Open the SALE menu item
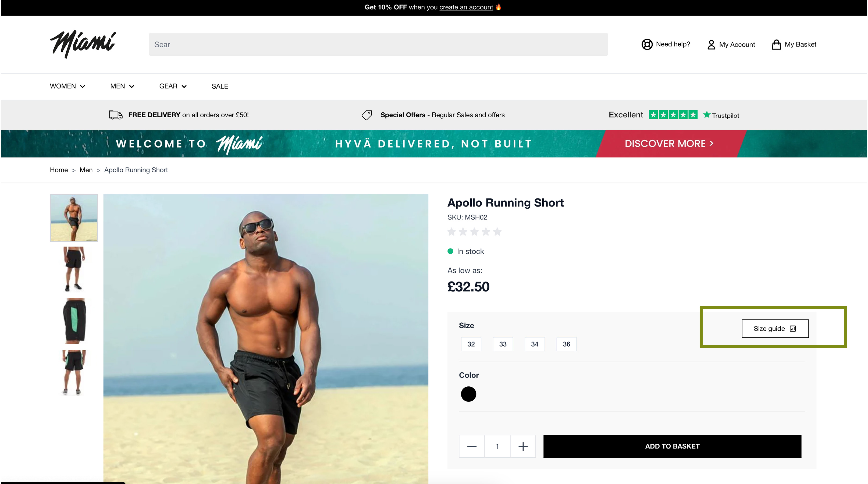This screenshot has height=484, width=868. click(220, 86)
